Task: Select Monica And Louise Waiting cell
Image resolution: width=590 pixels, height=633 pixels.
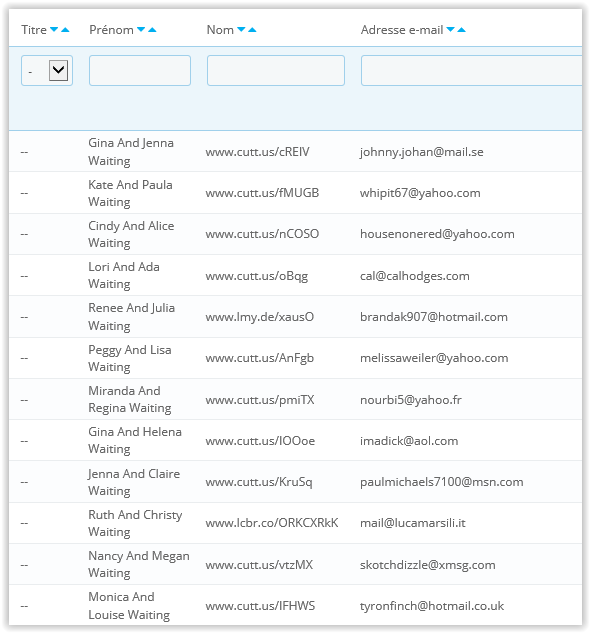Action: click(x=129, y=606)
